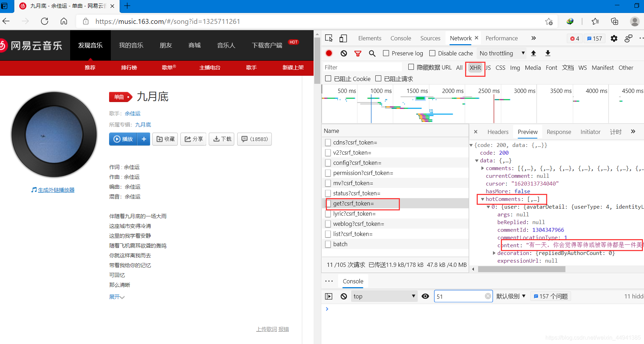Clear console icon in drawer
This screenshot has width=644, height=344.
tap(344, 296)
